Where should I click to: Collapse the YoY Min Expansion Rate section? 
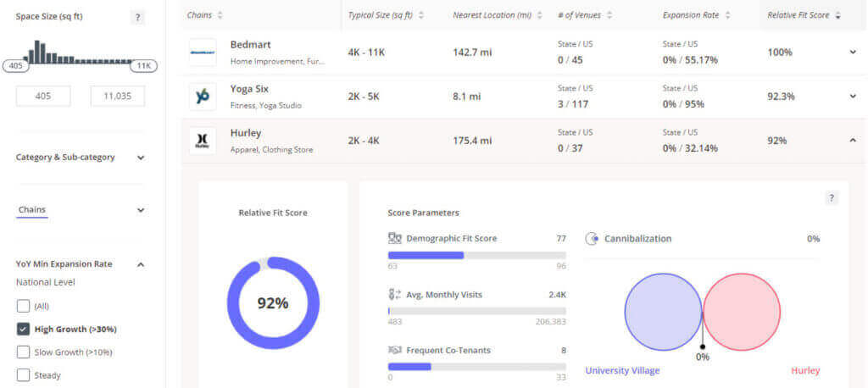click(x=141, y=264)
